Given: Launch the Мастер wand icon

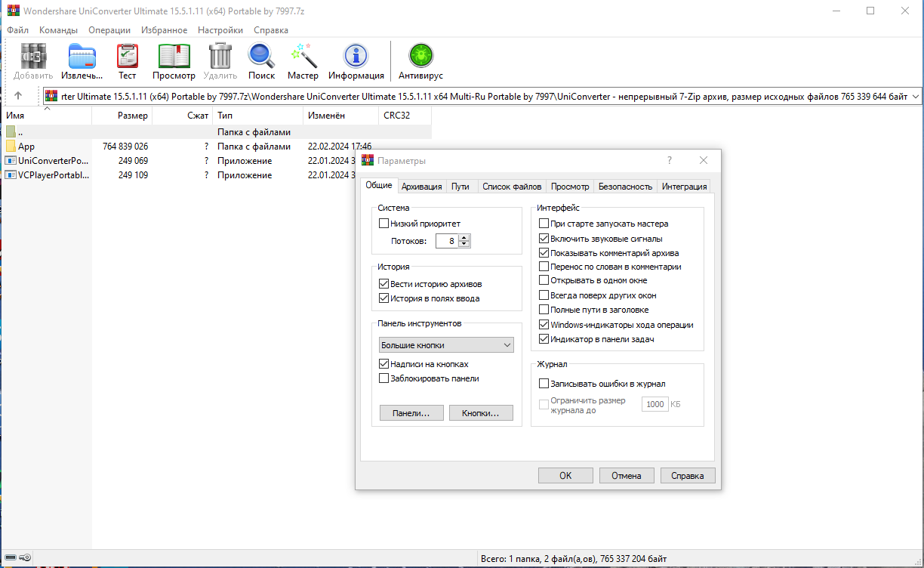Looking at the screenshot, I should (303, 56).
